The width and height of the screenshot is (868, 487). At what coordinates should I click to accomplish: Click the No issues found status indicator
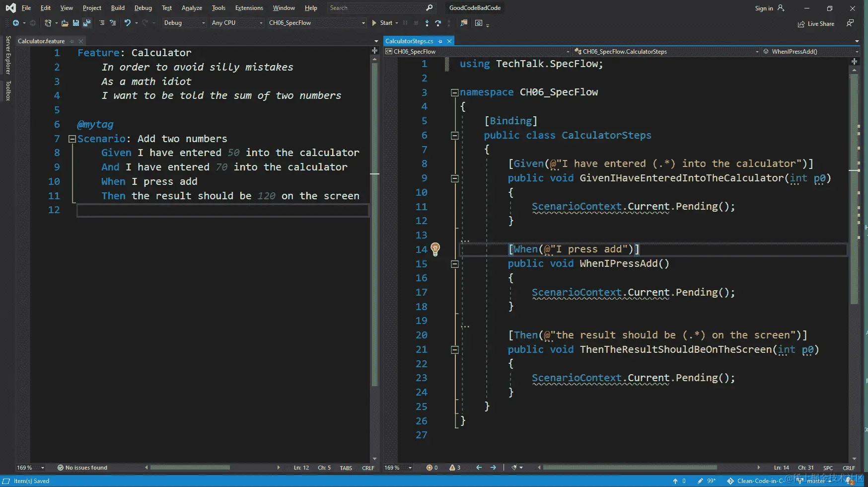coord(82,468)
